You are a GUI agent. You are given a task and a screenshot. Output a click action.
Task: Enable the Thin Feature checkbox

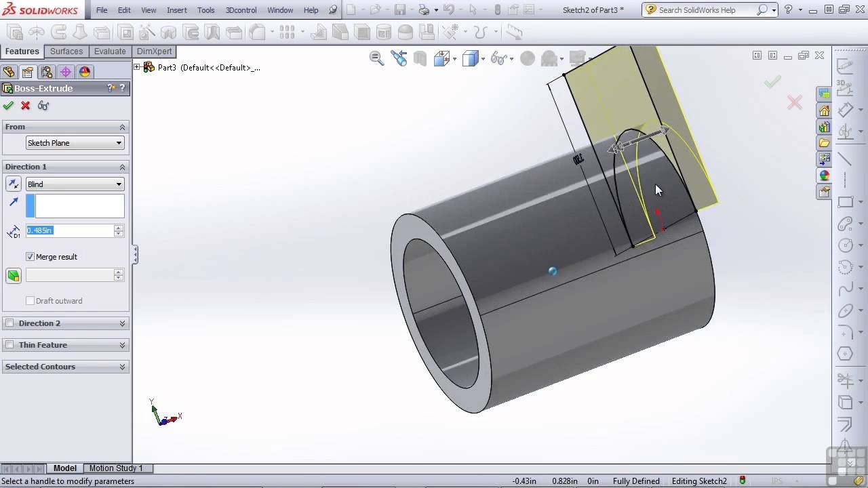tap(9, 345)
